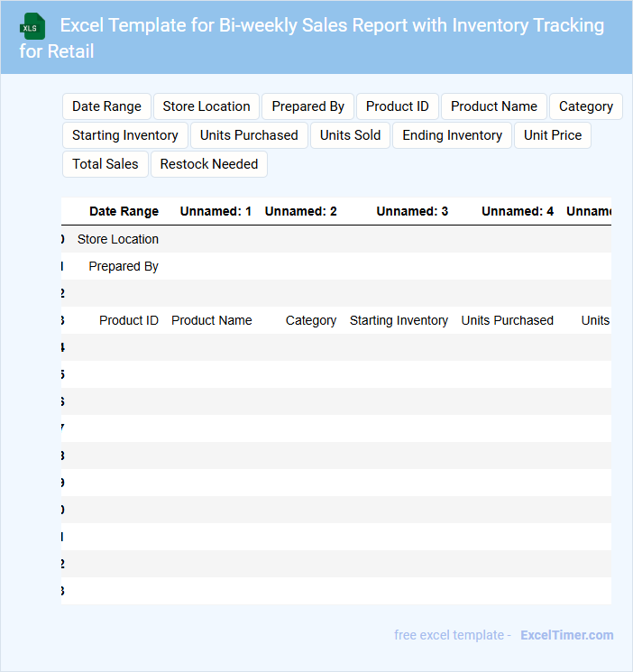Open the ExcelTimer.com link
The height and width of the screenshot is (672, 633).
pos(566,635)
